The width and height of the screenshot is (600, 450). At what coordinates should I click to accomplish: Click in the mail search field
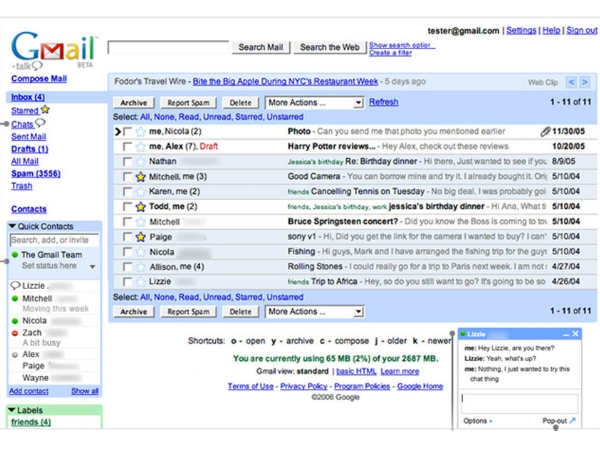pyautogui.click(x=168, y=47)
